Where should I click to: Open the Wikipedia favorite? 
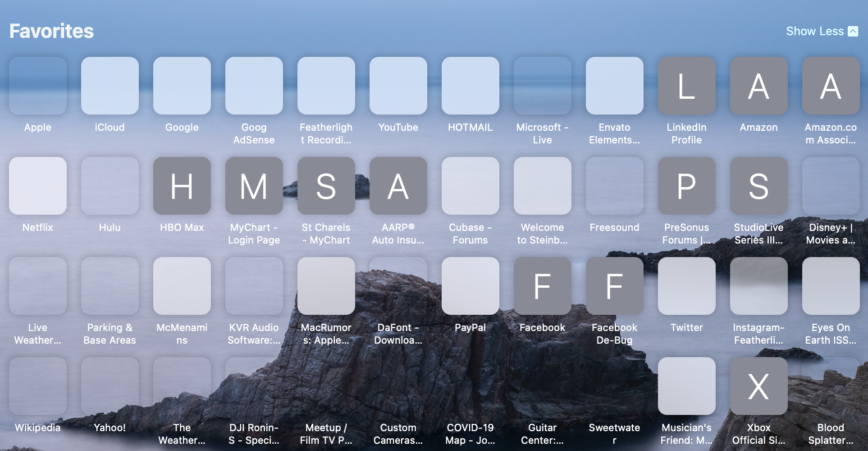coord(38,386)
